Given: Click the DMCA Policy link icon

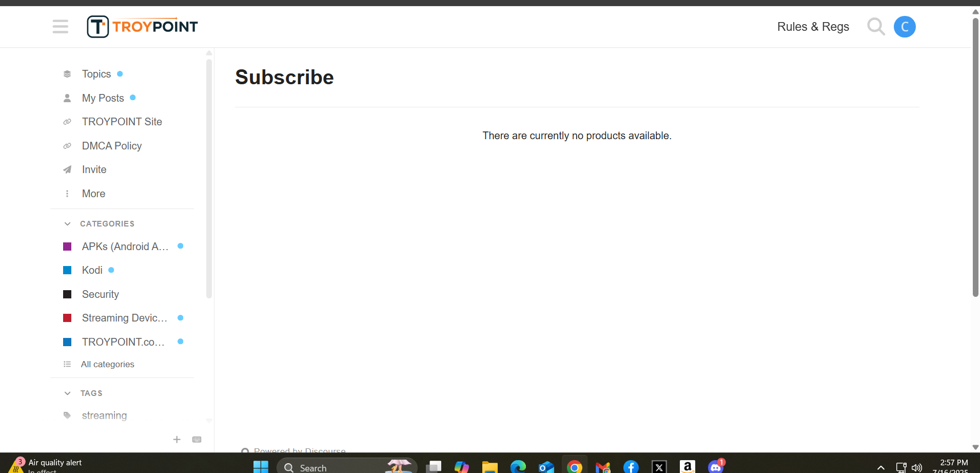Looking at the screenshot, I should [67, 146].
